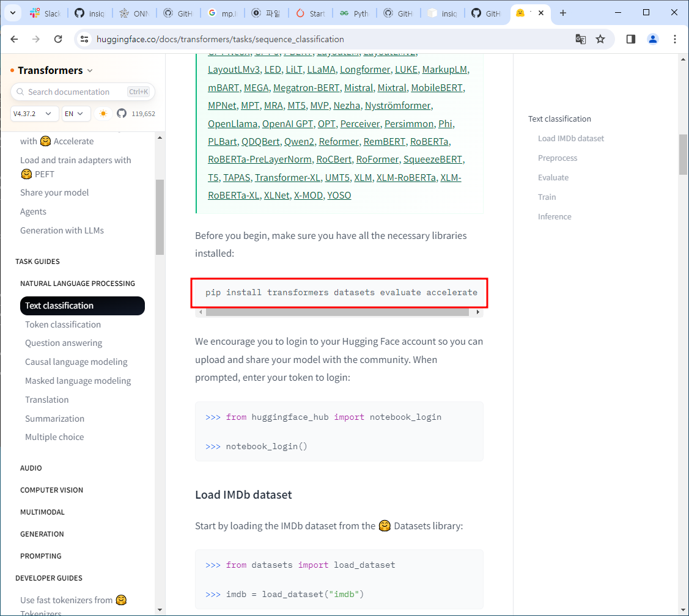This screenshot has height=616, width=689.
Task: Open a new browser tab
Action: (x=563, y=13)
